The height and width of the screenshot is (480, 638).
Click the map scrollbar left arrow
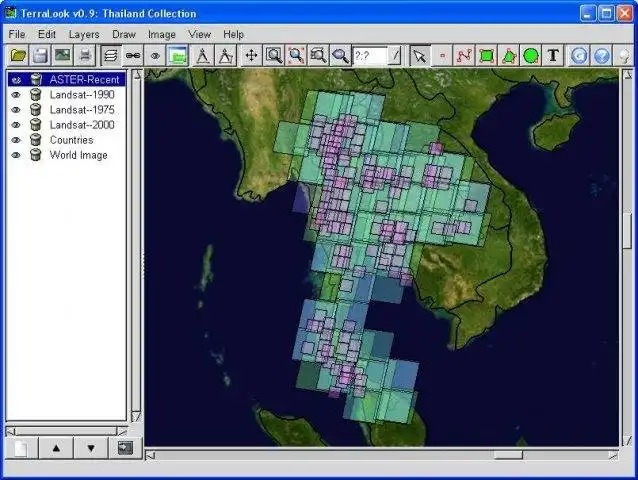pos(150,455)
